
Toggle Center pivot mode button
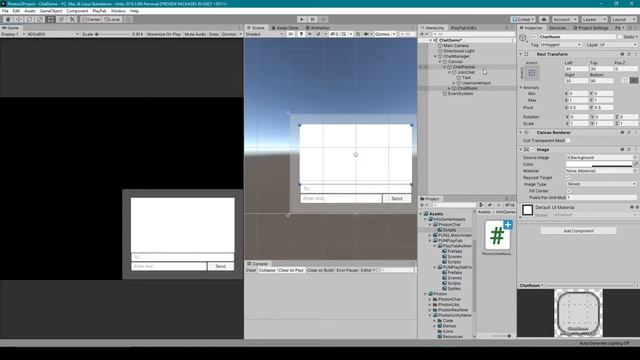click(90, 19)
